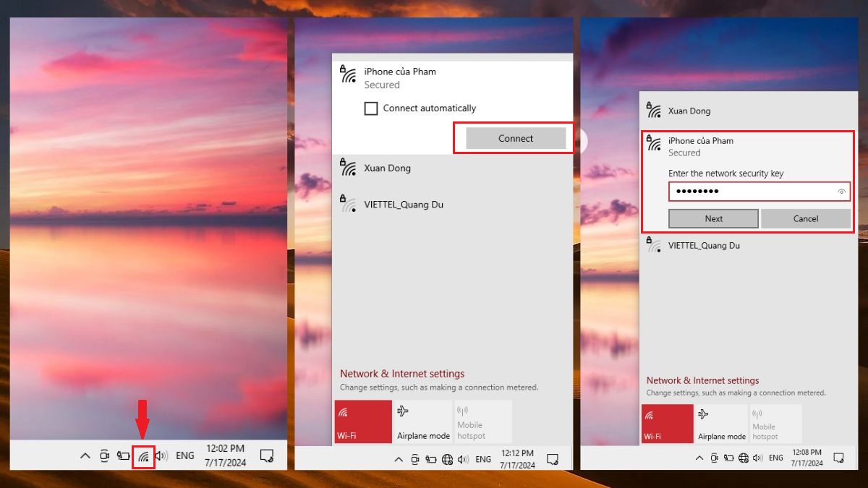Show hidden icons in the 12:08 PM taskbar
This screenshot has height=488, width=868.
click(699, 458)
